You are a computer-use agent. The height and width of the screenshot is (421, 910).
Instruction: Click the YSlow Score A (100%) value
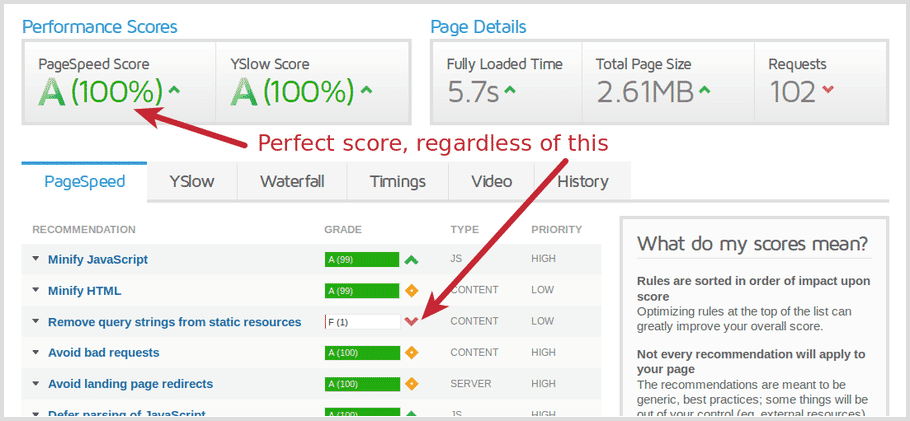click(x=292, y=92)
